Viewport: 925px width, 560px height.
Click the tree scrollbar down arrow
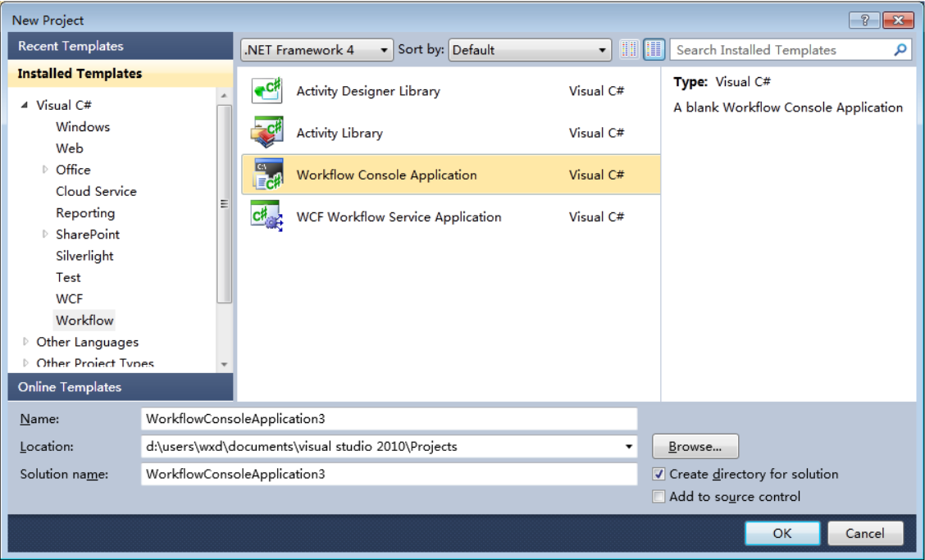pyautogui.click(x=224, y=364)
